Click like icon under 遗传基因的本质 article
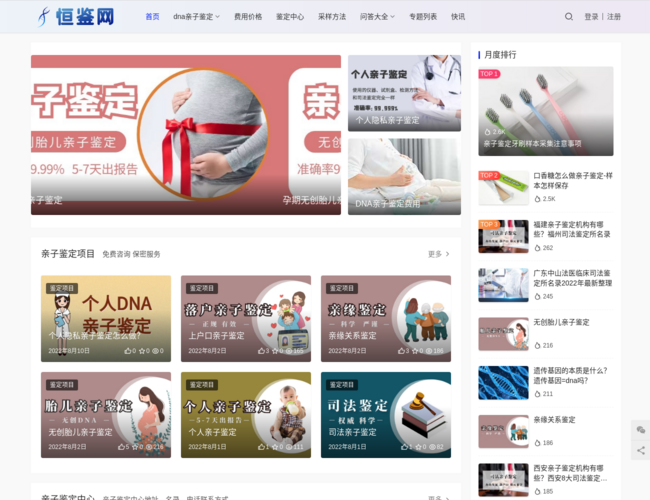The width and height of the screenshot is (650, 500). 537,394
